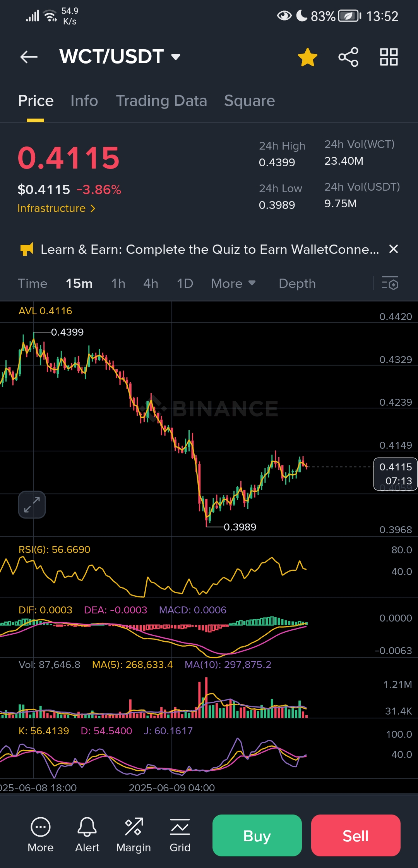The width and height of the screenshot is (418, 868).
Task: Tap the 2025-06-09 04:00 time axis label
Action: [x=172, y=788]
